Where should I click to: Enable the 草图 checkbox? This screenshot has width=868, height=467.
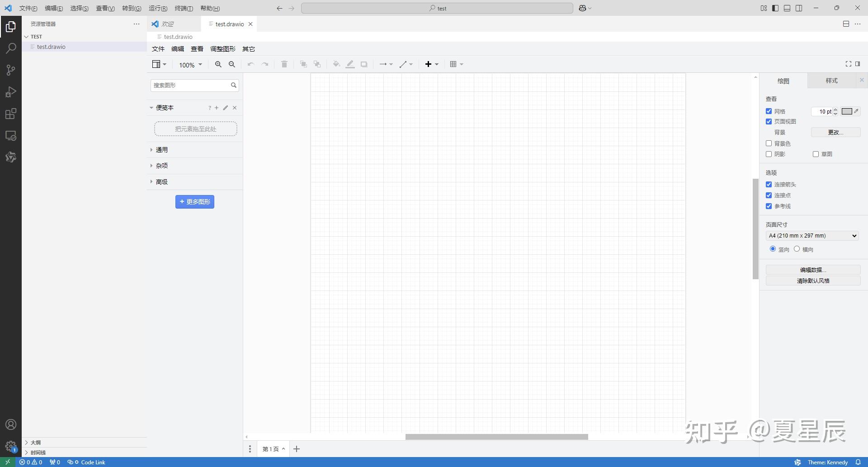pos(815,154)
